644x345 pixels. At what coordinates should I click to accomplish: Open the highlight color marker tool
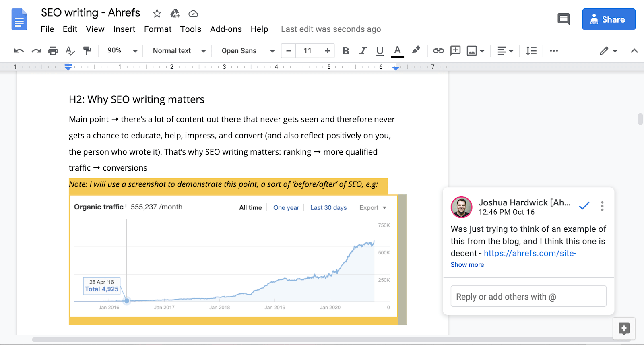pyautogui.click(x=416, y=50)
